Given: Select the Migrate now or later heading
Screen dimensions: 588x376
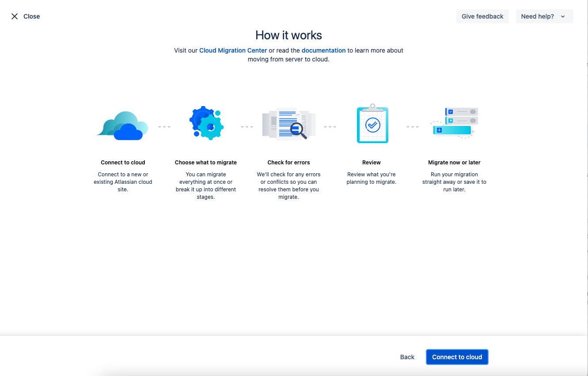Looking at the screenshot, I should point(454,163).
